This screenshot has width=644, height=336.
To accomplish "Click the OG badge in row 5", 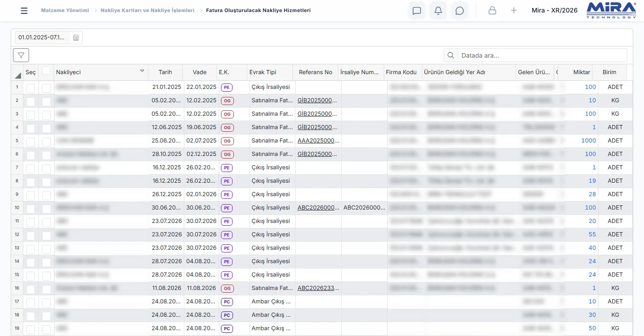I will coord(227,141).
